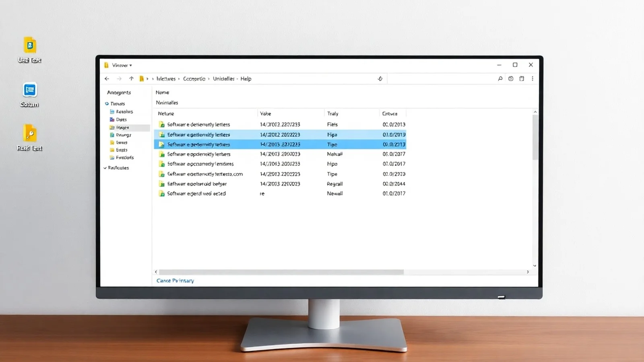This screenshot has width=644, height=362.
Task: Select the highlighted row 'Softwar e aedlemutty tetives'
Action: click(x=280, y=144)
